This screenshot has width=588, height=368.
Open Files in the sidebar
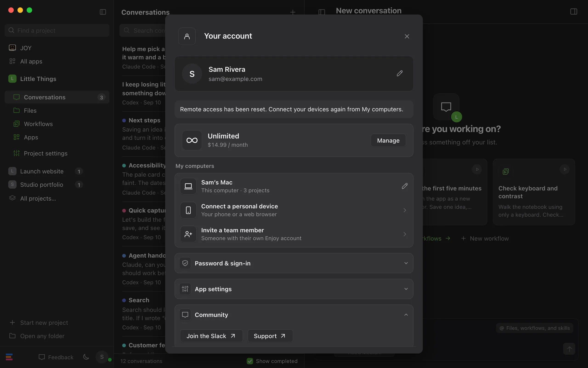click(x=57, y=110)
